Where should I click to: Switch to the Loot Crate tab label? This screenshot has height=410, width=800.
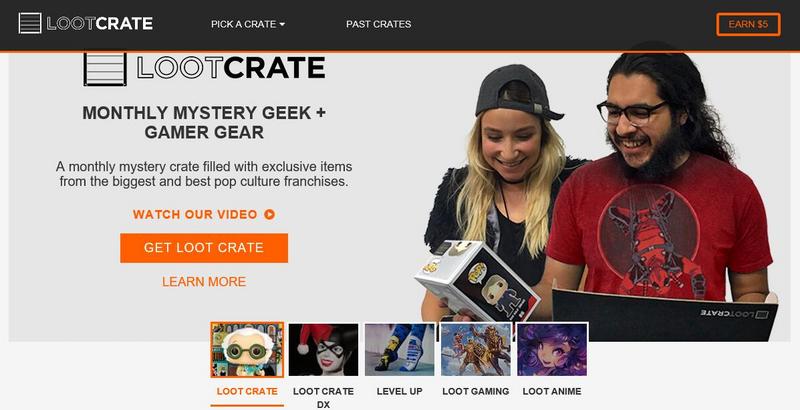[x=247, y=391]
